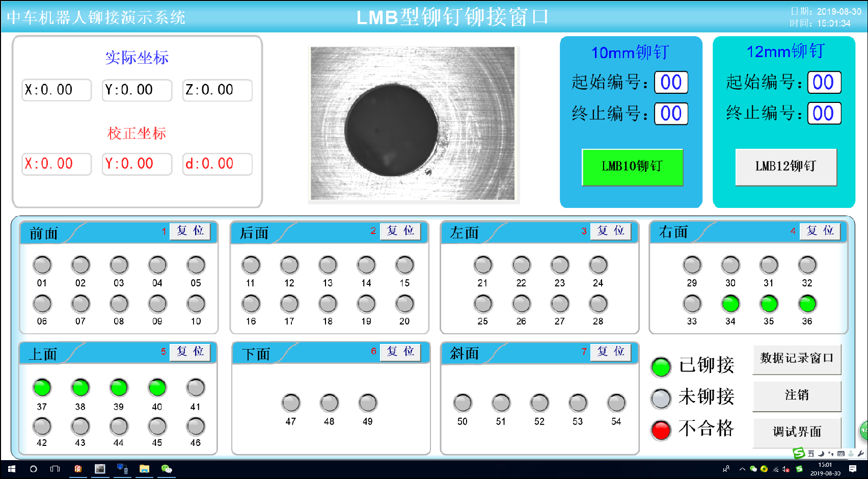Image resolution: width=868 pixels, height=479 pixels.
Task: Open 数据记录窗口
Action: pos(797,359)
